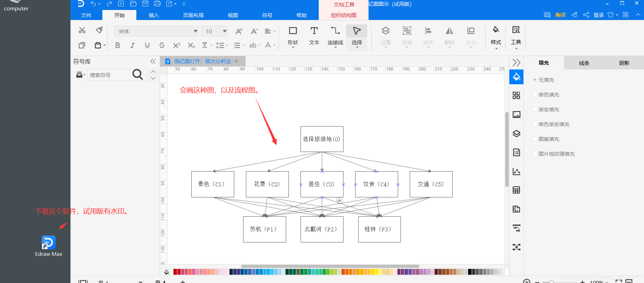The height and width of the screenshot is (283, 644).
Task: Toggle Underline formatting
Action: [147, 45]
